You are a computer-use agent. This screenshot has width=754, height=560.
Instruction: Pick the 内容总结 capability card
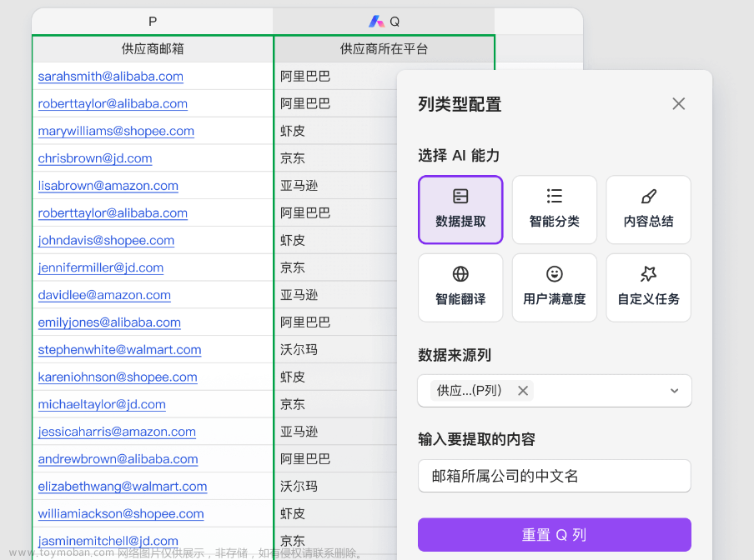coord(648,210)
